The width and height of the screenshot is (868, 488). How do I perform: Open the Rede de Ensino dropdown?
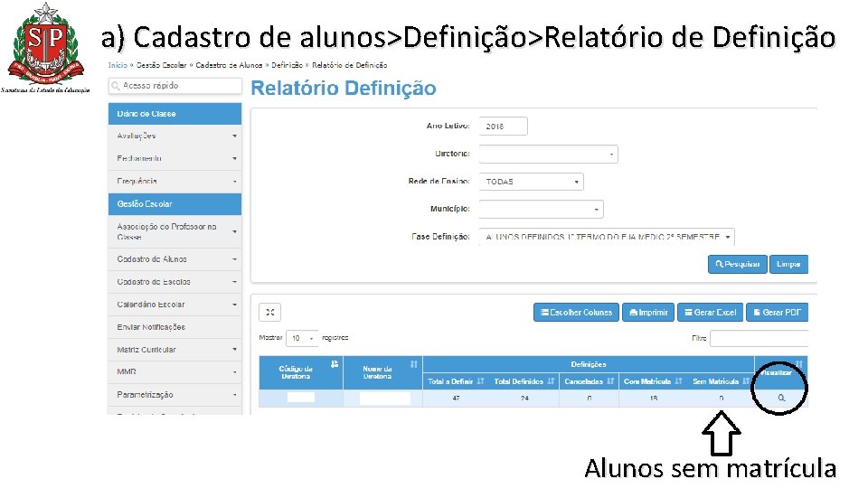pos(531,182)
